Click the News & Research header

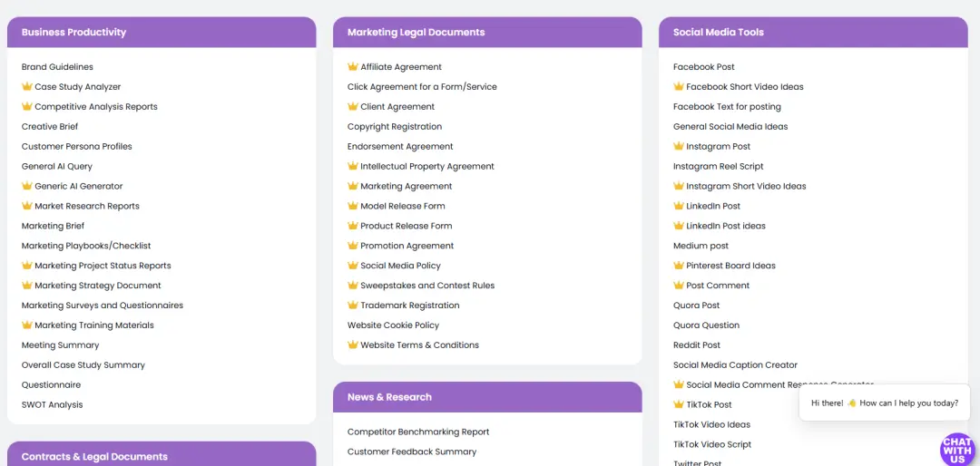click(389, 397)
